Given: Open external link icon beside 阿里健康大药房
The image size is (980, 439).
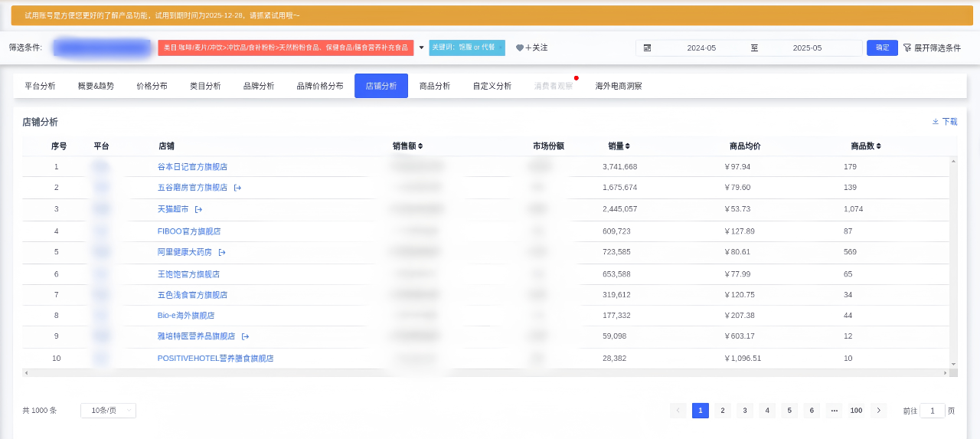Looking at the screenshot, I should point(222,252).
